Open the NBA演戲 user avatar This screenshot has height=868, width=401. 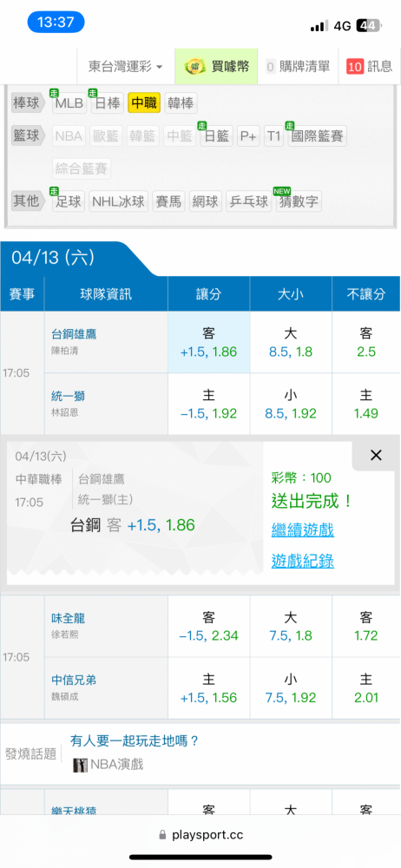tap(81, 765)
